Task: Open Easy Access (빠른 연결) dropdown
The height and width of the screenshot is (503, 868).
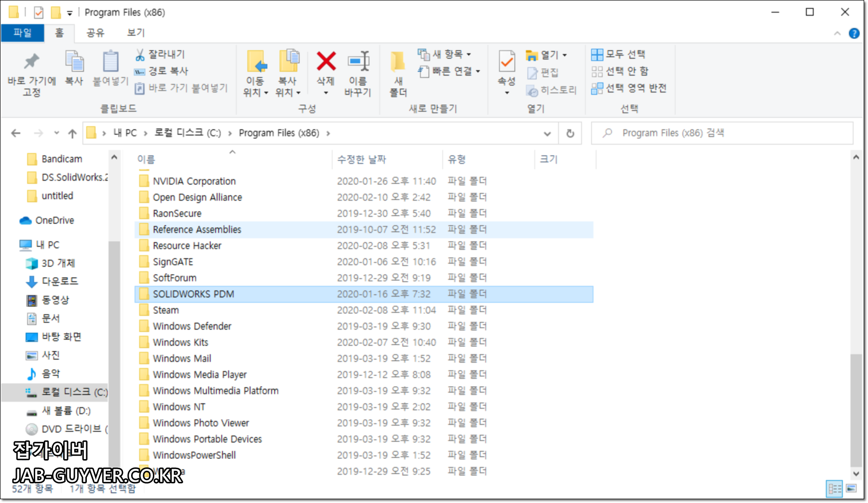Action: pos(449,71)
